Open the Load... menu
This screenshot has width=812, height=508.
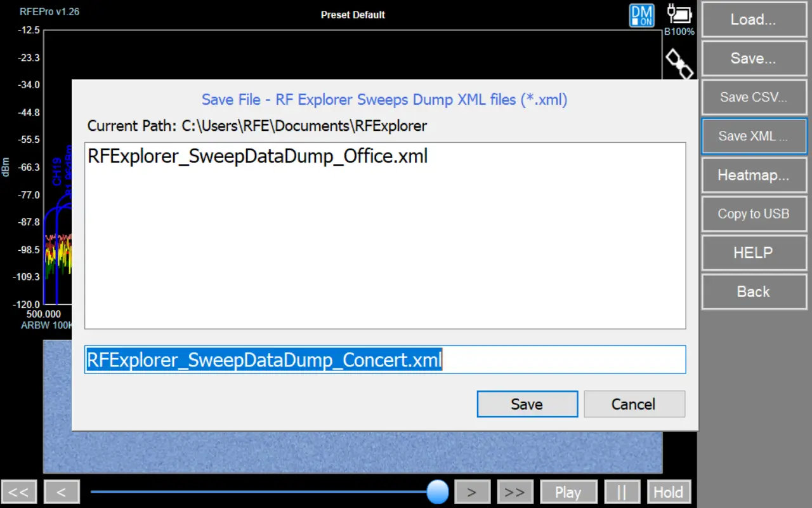click(x=753, y=20)
